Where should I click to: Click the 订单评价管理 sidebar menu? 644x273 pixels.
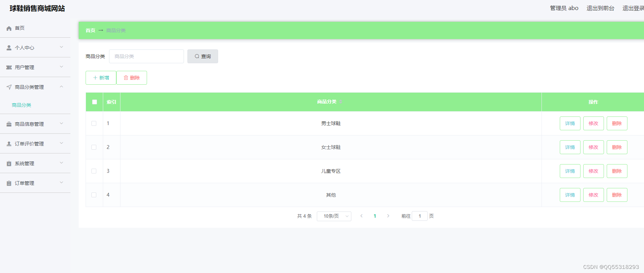[35, 144]
